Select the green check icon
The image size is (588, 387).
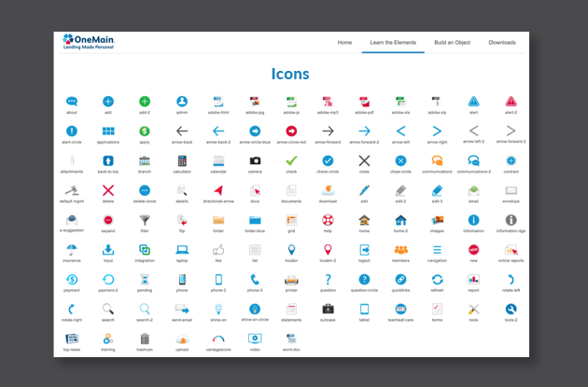pyautogui.click(x=291, y=160)
